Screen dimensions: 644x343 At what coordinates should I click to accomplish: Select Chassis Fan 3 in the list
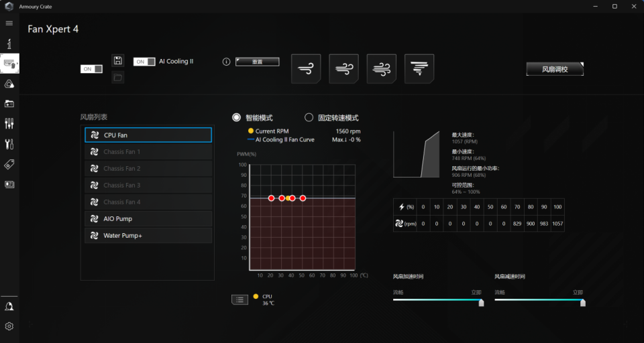click(x=148, y=186)
